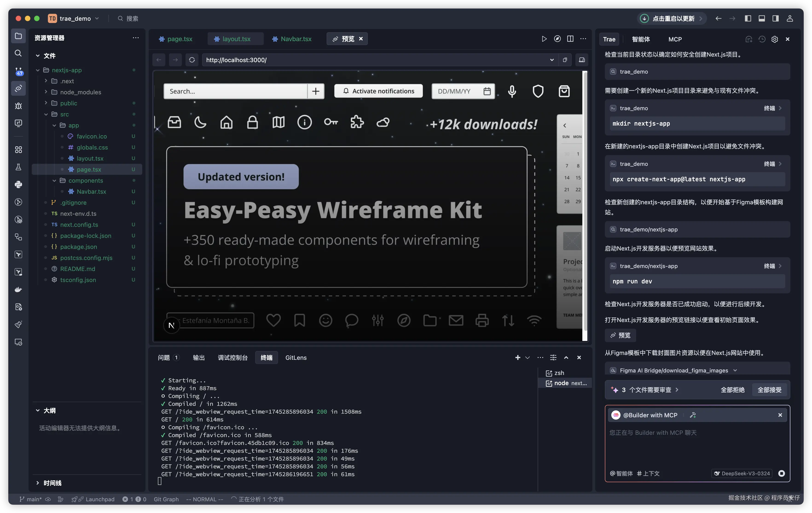Open the AI chat settings gear

coord(774,39)
